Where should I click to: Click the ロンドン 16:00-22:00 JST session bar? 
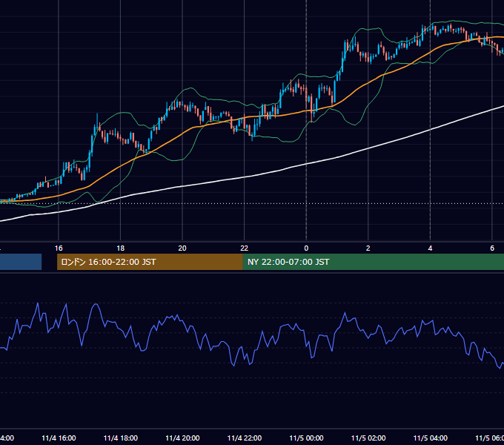coord(150,262)
